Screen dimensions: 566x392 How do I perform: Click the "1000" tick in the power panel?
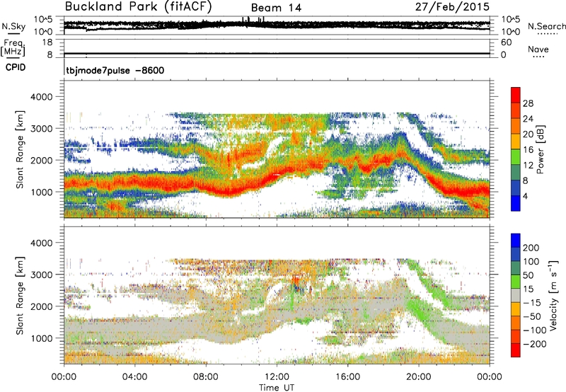[x=41, y=192]
